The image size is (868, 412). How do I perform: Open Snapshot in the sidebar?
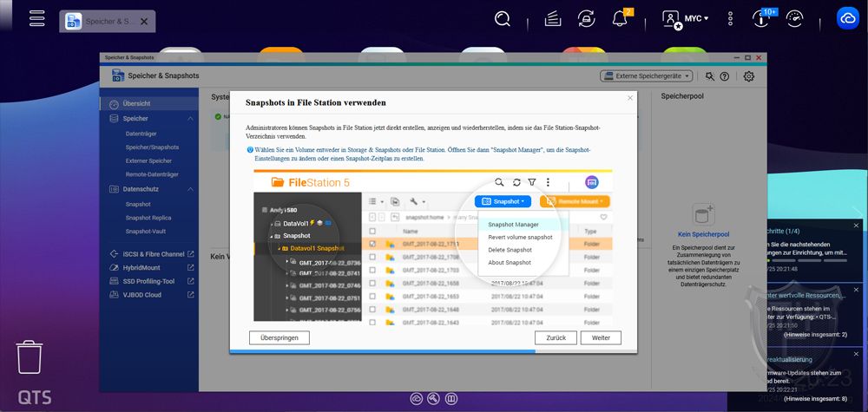138,204
